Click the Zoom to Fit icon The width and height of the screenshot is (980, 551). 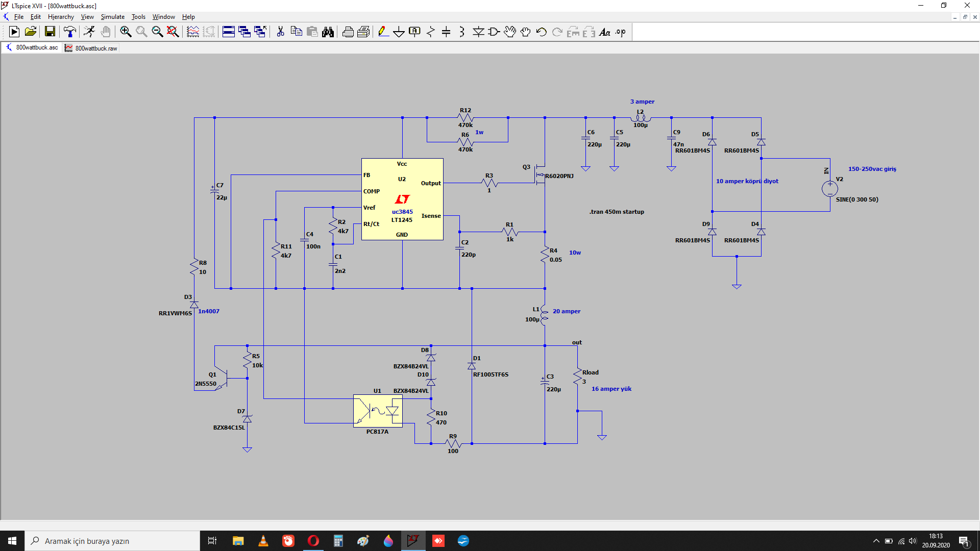pyautogui.click(x=173, y=32)
